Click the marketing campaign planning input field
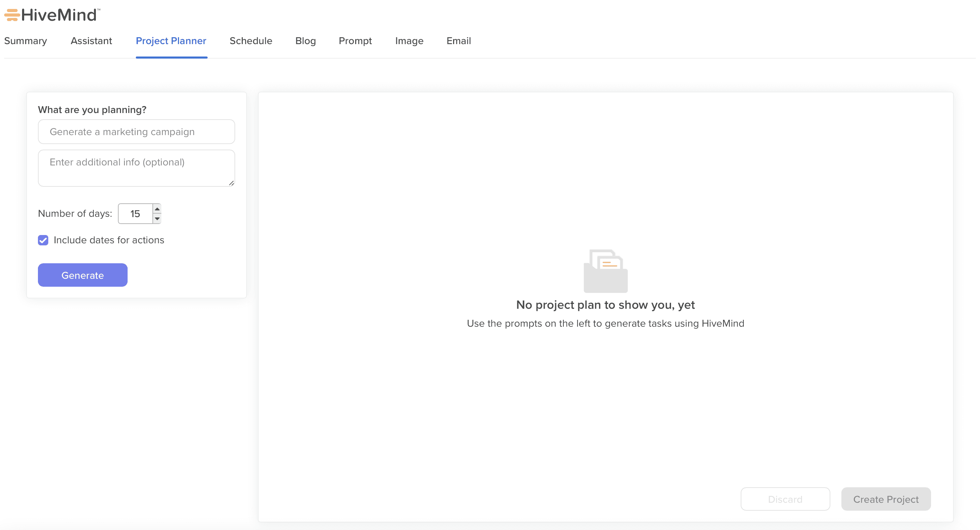980x530 pixels. 136,132
